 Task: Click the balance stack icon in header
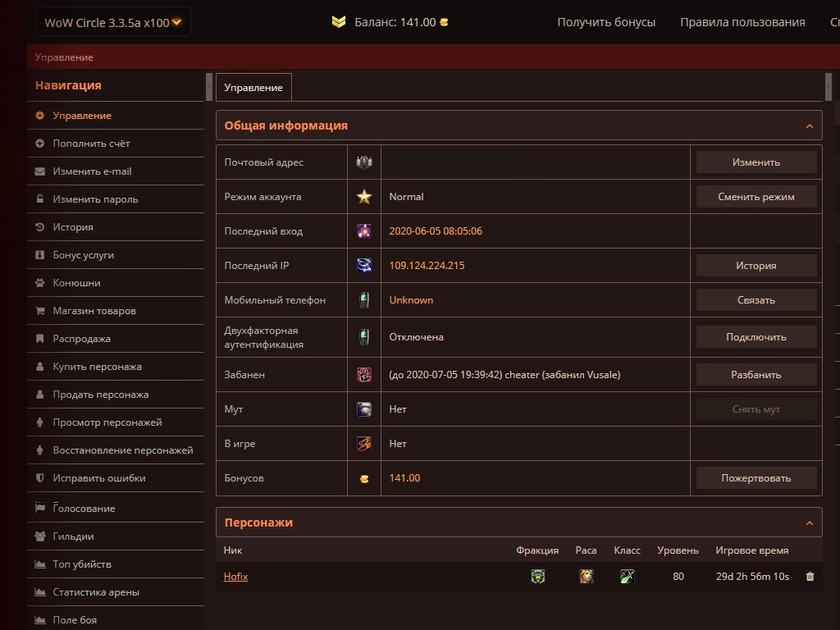pos(339,22)
